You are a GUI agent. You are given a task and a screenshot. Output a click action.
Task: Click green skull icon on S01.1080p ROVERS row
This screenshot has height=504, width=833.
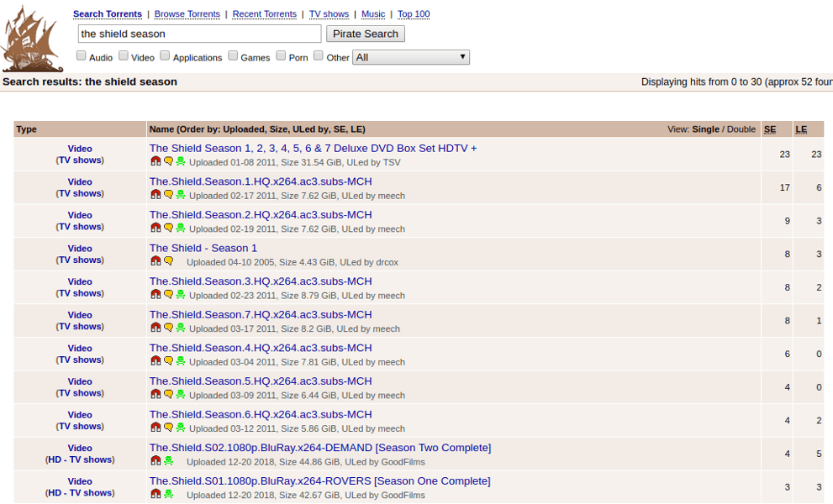(x=168, y=494)
